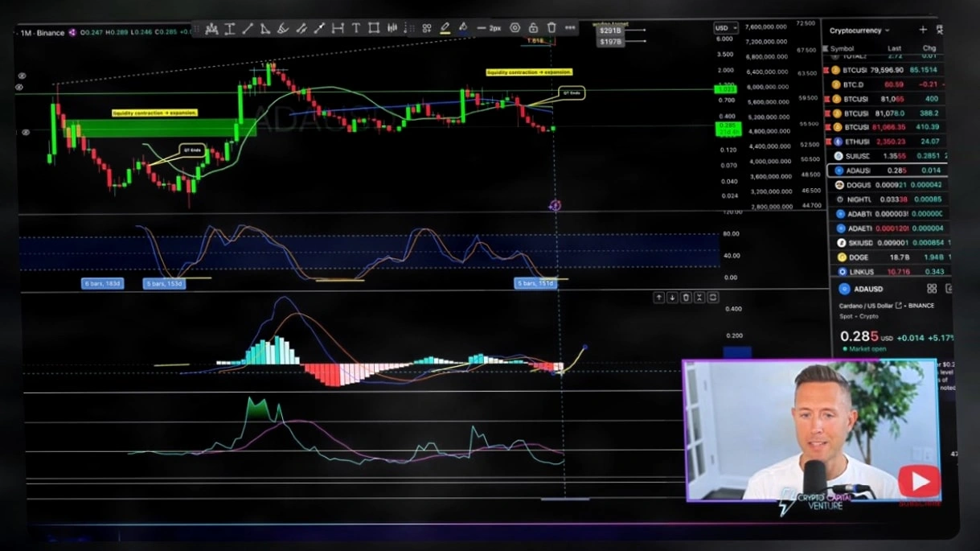This screenshot has width=980, height=551.
Task: Delete the selected drawing with trash icon
Action: click(x=552, y=28)
